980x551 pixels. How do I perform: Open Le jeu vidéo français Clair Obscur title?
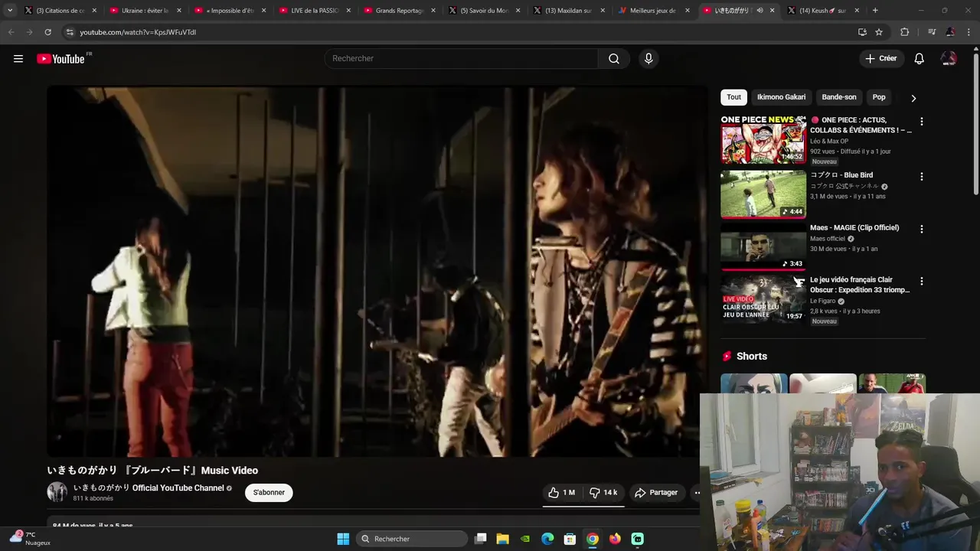[860, 285]
